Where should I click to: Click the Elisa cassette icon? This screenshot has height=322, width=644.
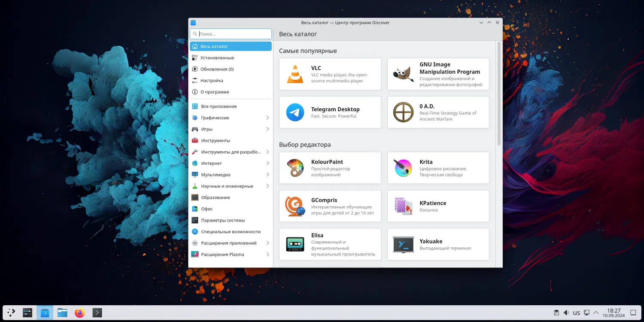pyautogui.click(x=295, y=244)
